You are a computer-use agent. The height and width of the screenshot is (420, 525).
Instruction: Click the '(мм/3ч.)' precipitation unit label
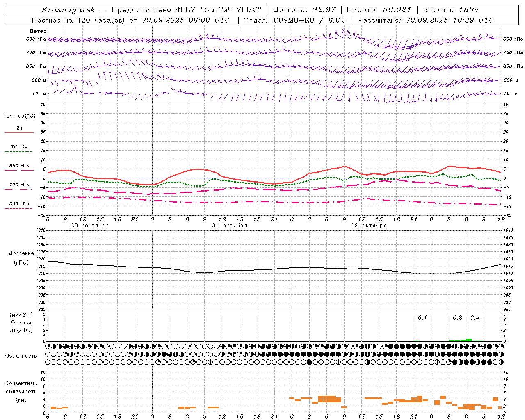coord(21,315)
